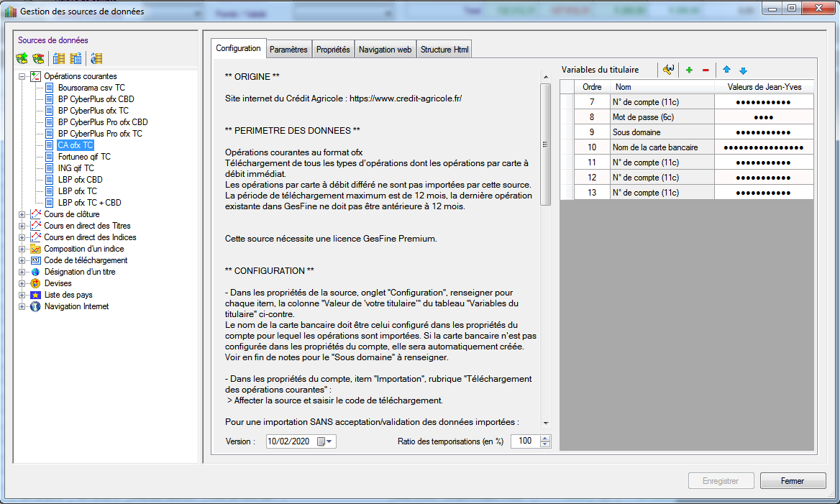Click the web globe database icon in sources toolbar
Image resolution: width=840 pixels, height=504 pixels.
pyautogui.click(x=96, y=59)
